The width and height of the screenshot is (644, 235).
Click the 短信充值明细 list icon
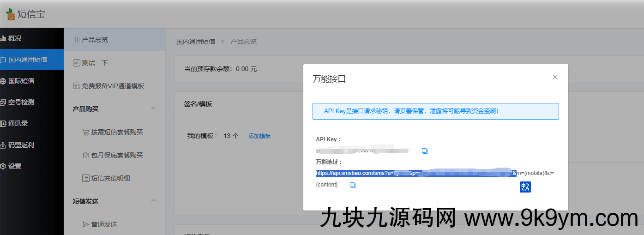click(85, 178)
